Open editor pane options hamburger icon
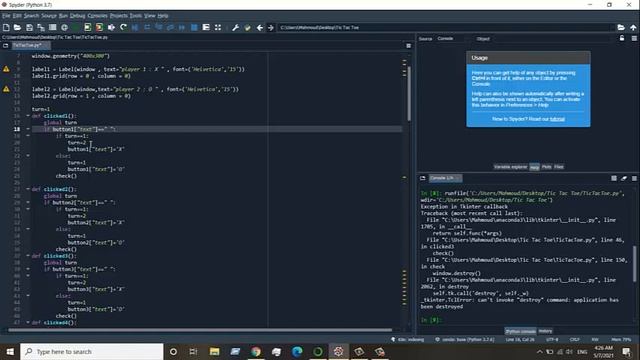This screenshot has height=360, width=640. 409,46
